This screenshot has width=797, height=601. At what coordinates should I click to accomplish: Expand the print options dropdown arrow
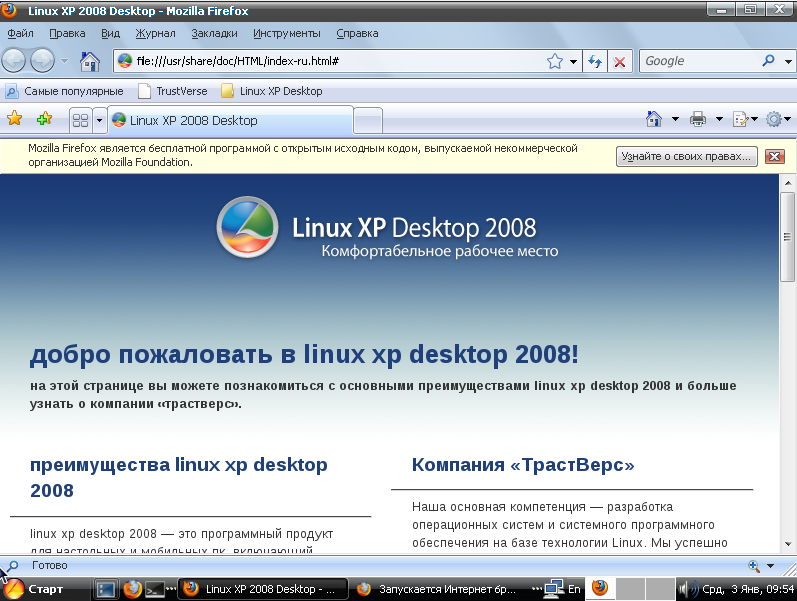click(x=719, y=119)
